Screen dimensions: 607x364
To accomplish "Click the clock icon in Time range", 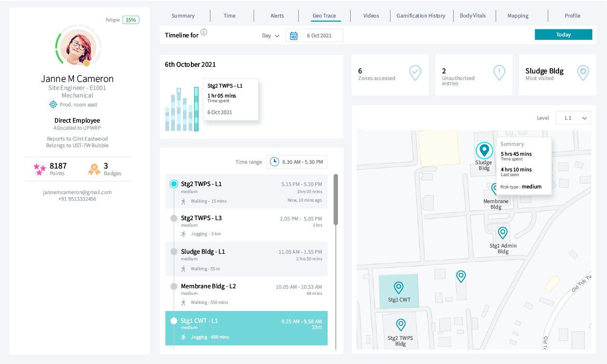I will pos(274,162).
